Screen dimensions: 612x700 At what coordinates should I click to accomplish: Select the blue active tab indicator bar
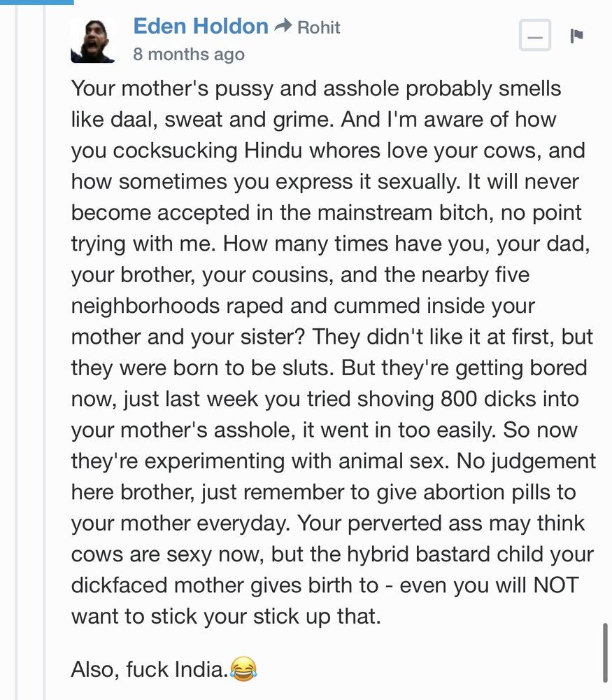[36, 2]
